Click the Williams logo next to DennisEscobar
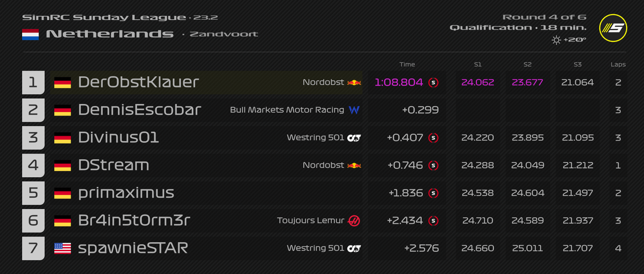This screenshot has width=644, height=274. pyautogui.click(x=354, y=110)
